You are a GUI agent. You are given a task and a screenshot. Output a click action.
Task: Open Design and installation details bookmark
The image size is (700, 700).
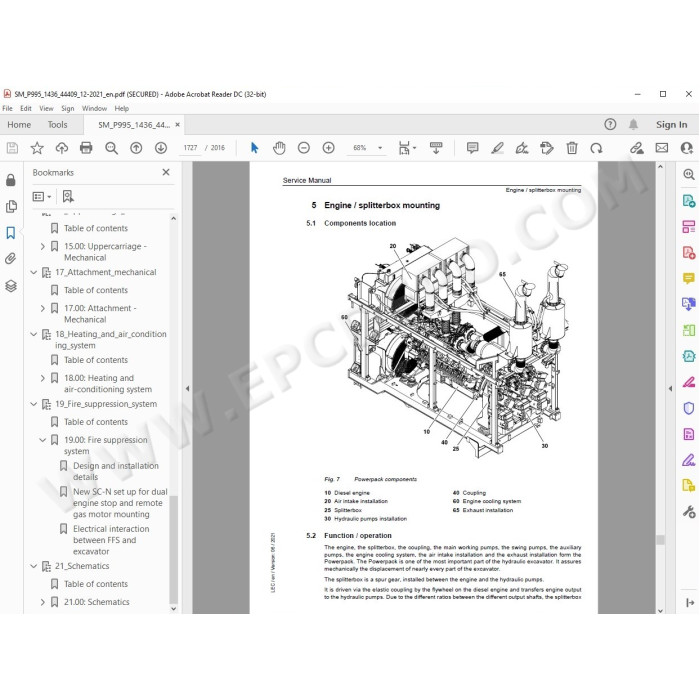(x=116, y=471)
